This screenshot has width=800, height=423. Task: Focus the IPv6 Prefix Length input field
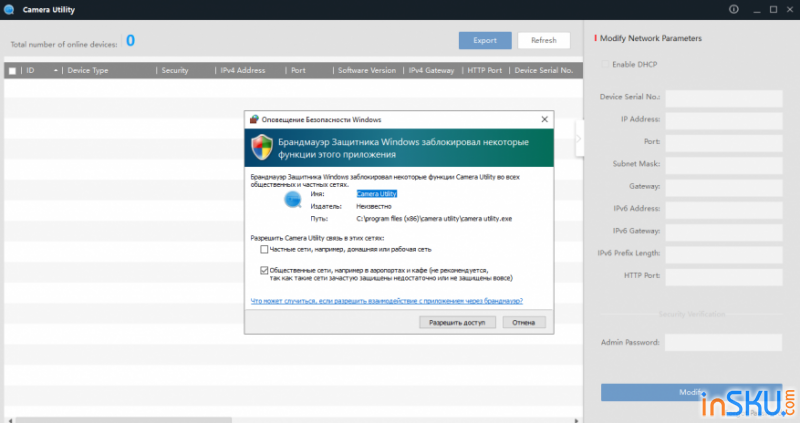pos(723,255)
